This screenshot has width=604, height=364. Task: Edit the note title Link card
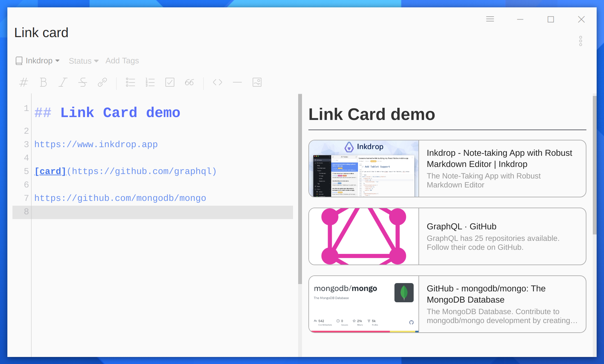[41, 33]
